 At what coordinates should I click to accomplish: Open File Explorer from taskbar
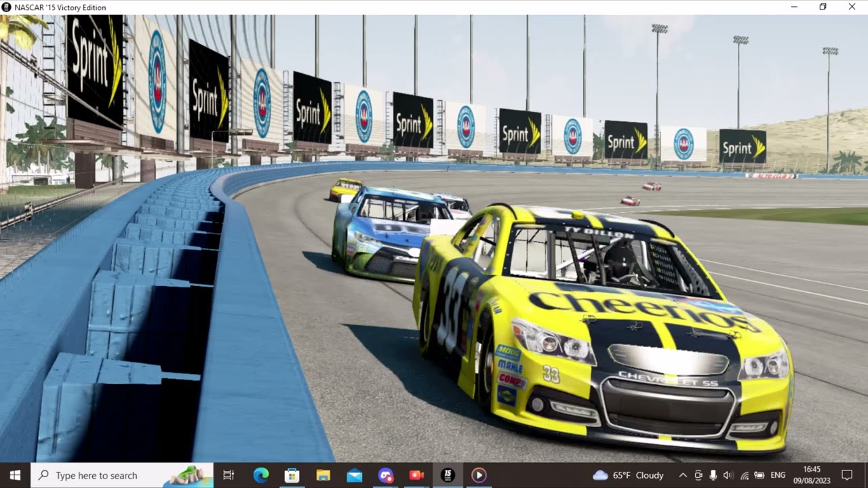click(x=323, y=475)
